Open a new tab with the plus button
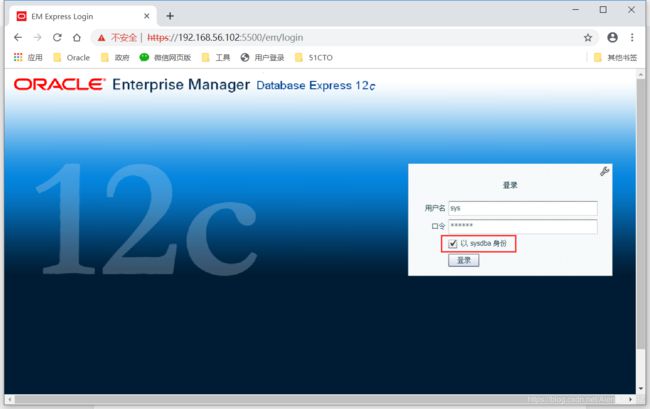 click(170, 16)
